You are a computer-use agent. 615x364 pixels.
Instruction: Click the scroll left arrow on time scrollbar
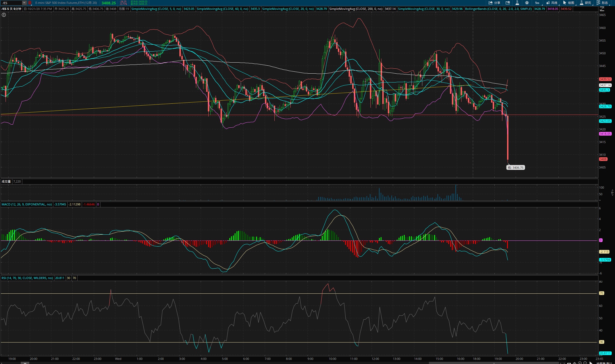(561, 363)
